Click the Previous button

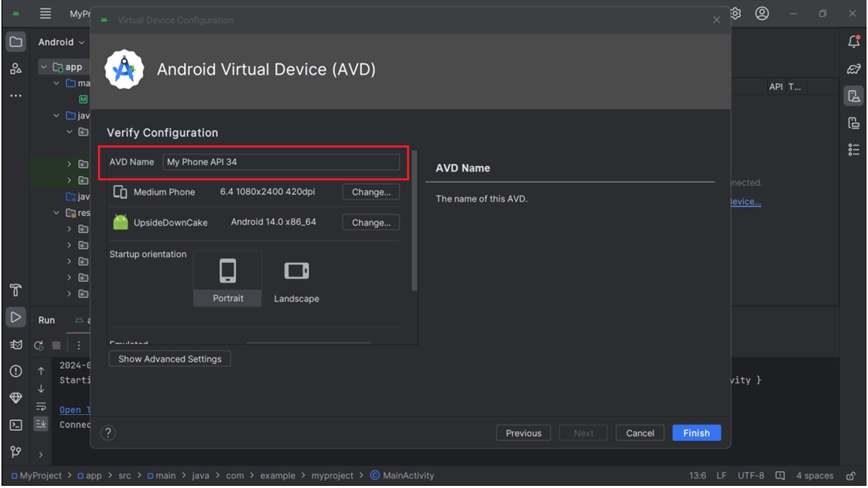523,433
